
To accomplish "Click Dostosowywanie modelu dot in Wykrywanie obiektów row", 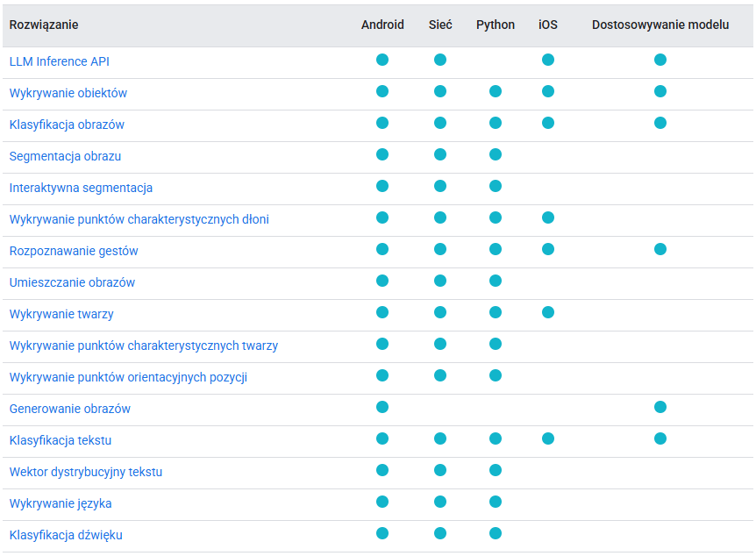I will point(660,91).
